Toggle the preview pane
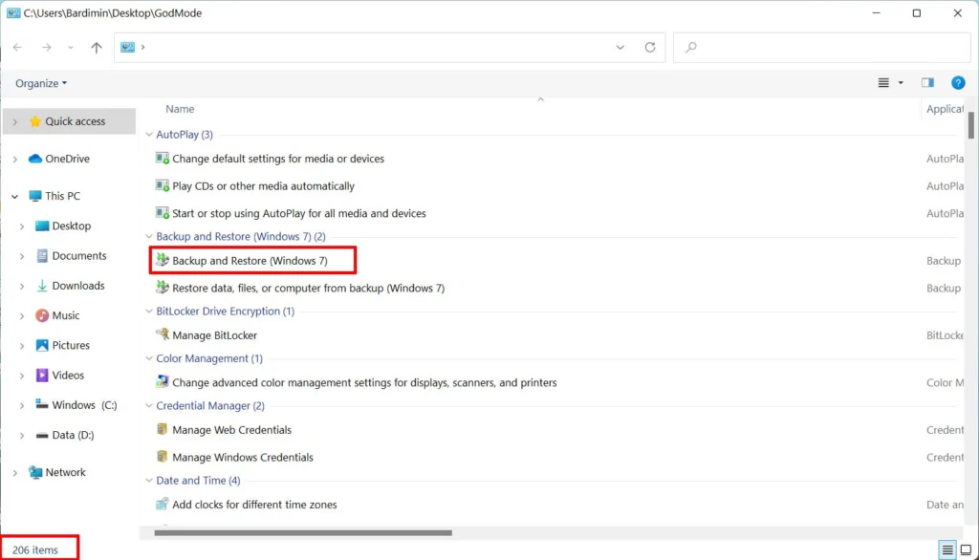979x560 pixels. [x=927, y=83]
